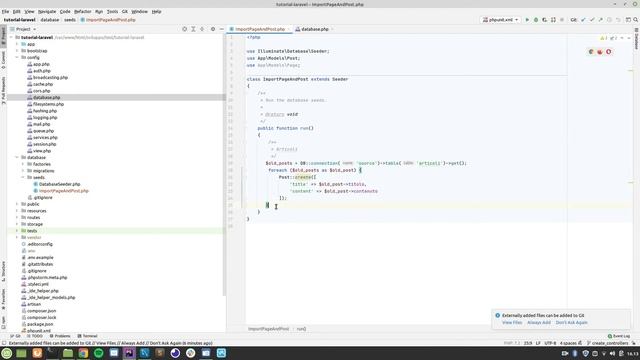
Task: Click Don't Ask Again link in notification
Action: 571,322
